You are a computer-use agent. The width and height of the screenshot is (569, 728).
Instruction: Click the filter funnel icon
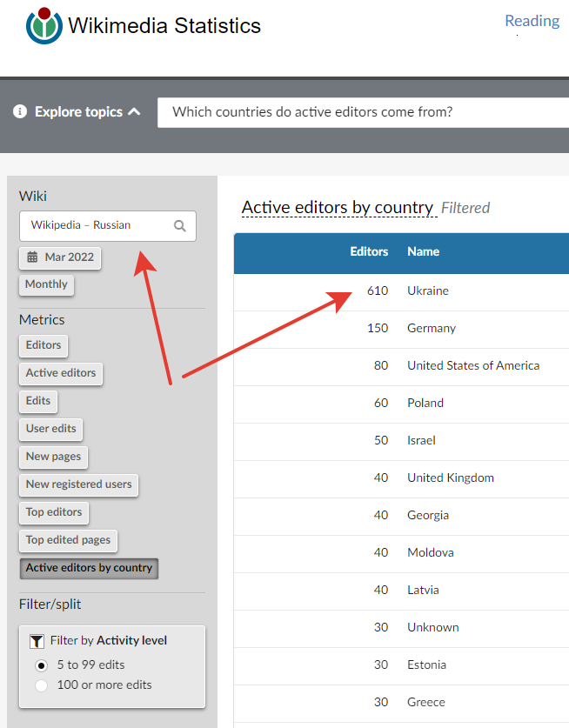coord(37,641)
